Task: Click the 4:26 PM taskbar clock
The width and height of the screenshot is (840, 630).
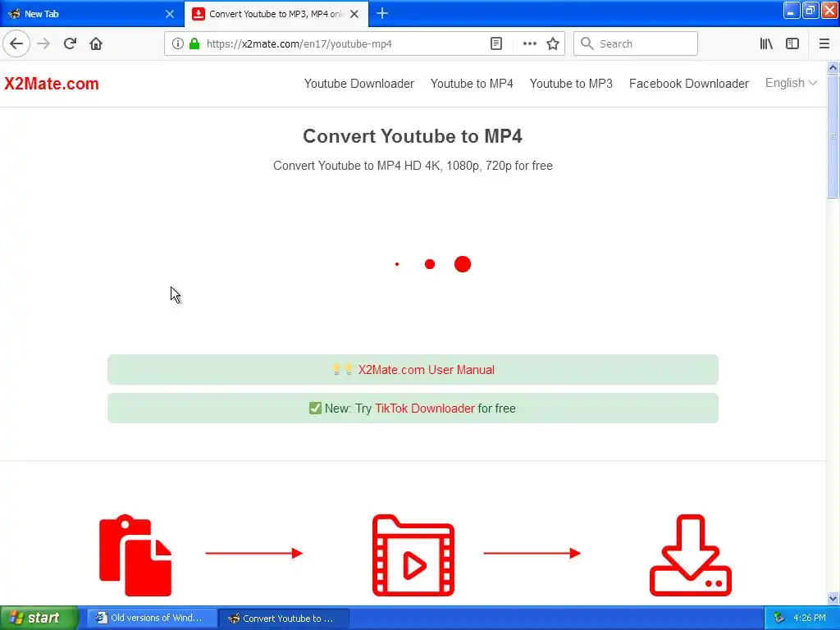Action: (x=810, y=618)
